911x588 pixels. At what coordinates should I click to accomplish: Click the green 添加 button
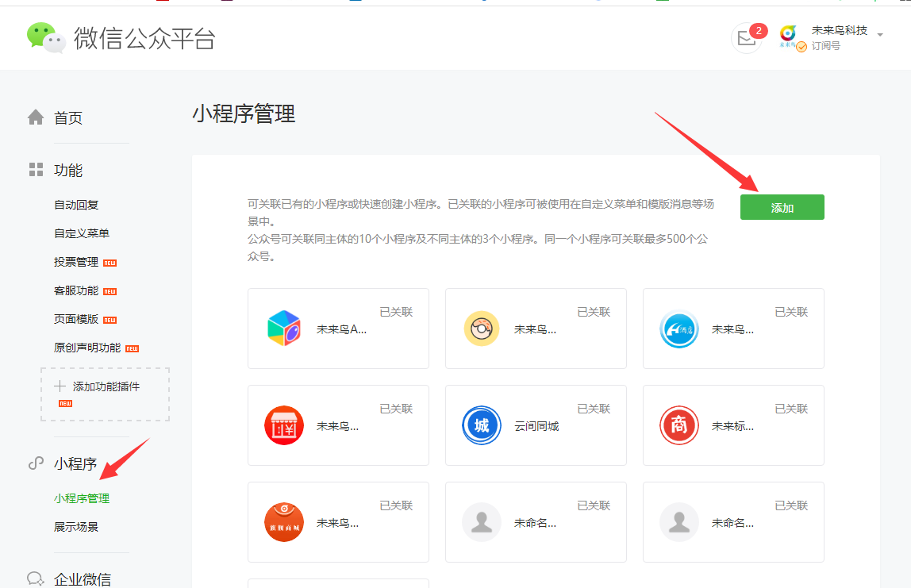click(782, 207)
